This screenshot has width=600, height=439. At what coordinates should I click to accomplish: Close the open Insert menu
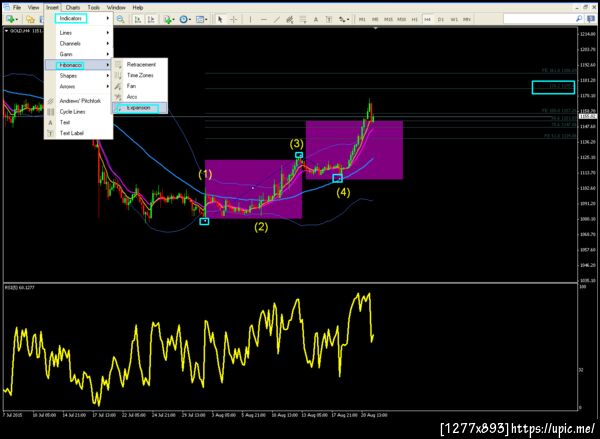[x=52, y=7]
